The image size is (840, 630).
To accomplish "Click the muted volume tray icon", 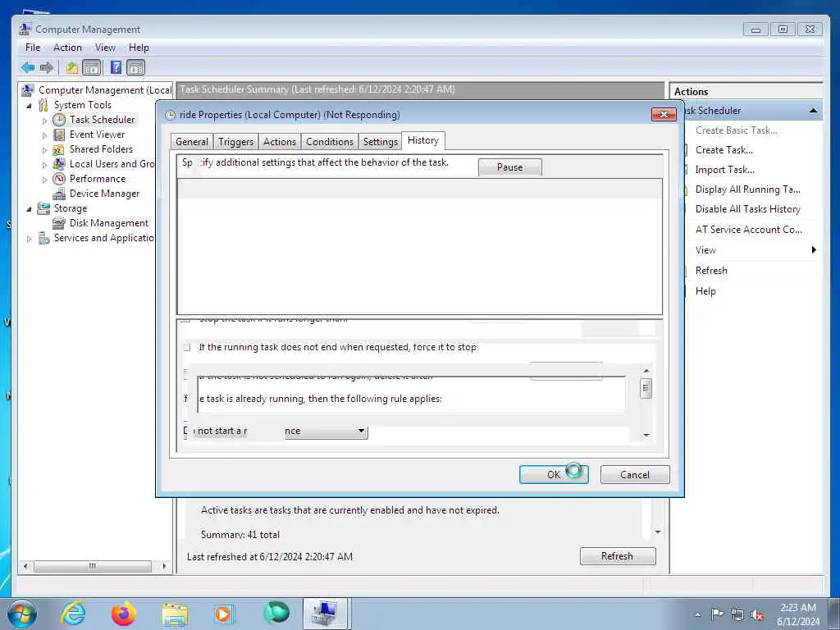I will click(x=757, y=615).
